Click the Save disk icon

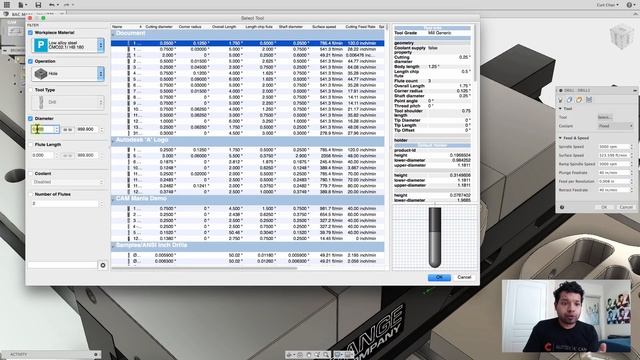(x=38, y=5)
